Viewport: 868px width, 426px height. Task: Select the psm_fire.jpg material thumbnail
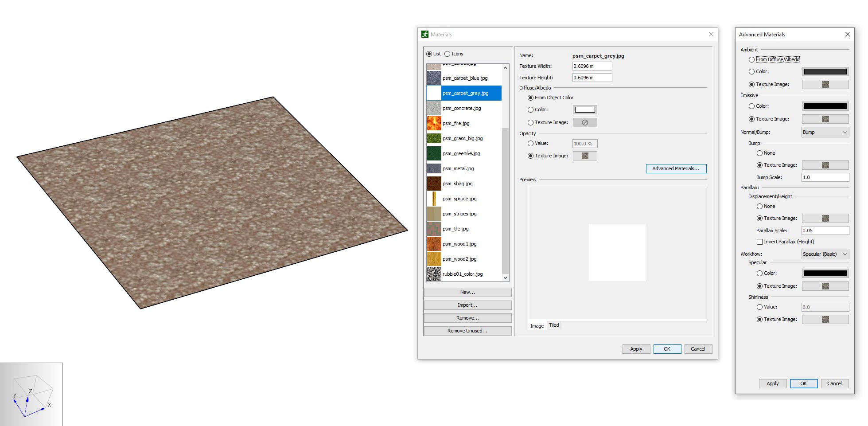(434, 123)
